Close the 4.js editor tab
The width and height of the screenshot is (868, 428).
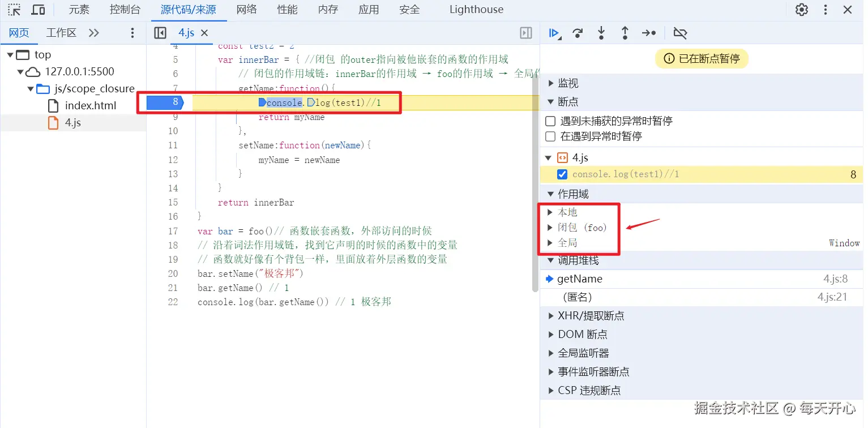pos(204,33)
